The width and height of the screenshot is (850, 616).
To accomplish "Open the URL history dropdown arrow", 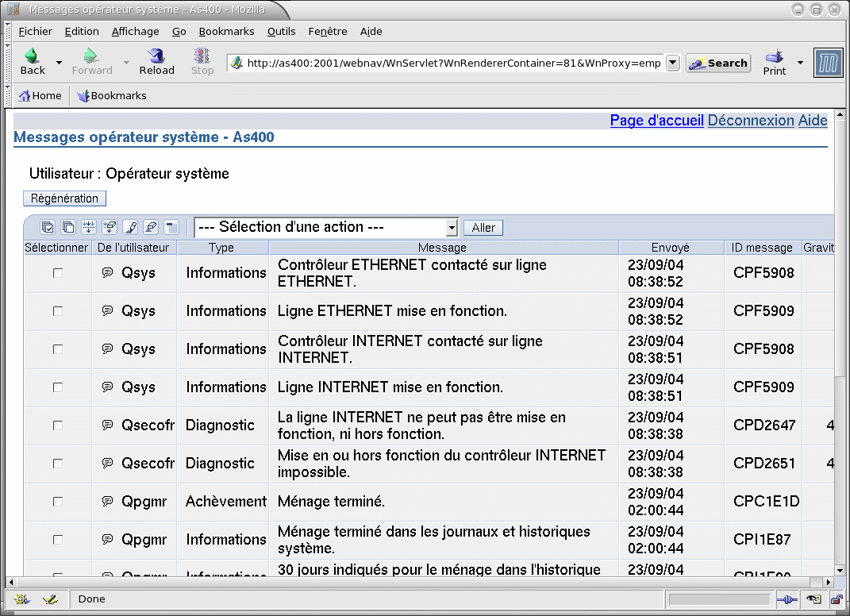I will click(x=672, y=63).
